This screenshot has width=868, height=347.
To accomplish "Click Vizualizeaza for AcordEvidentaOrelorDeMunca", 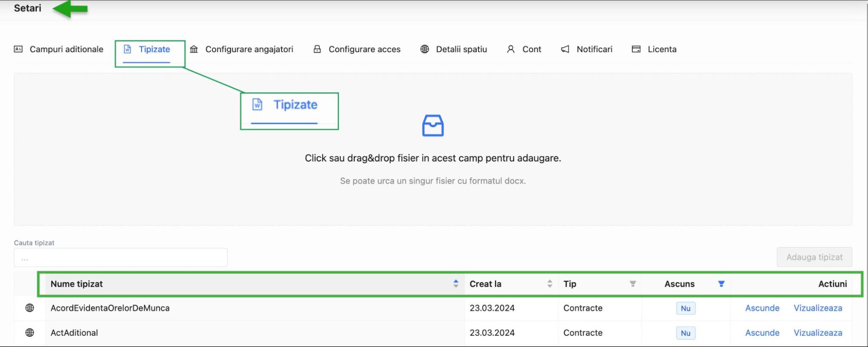I will click(818, 308).
